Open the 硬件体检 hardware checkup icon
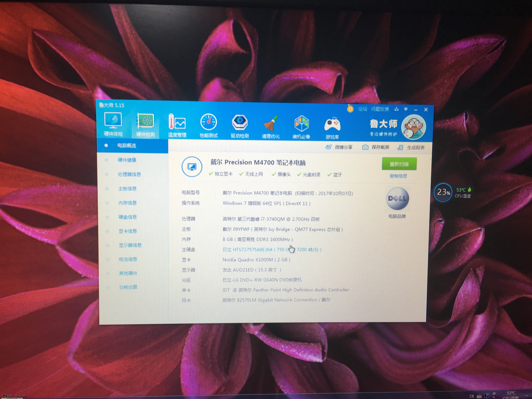The width and height of the screenshot is (532, 399). [113, 124]
